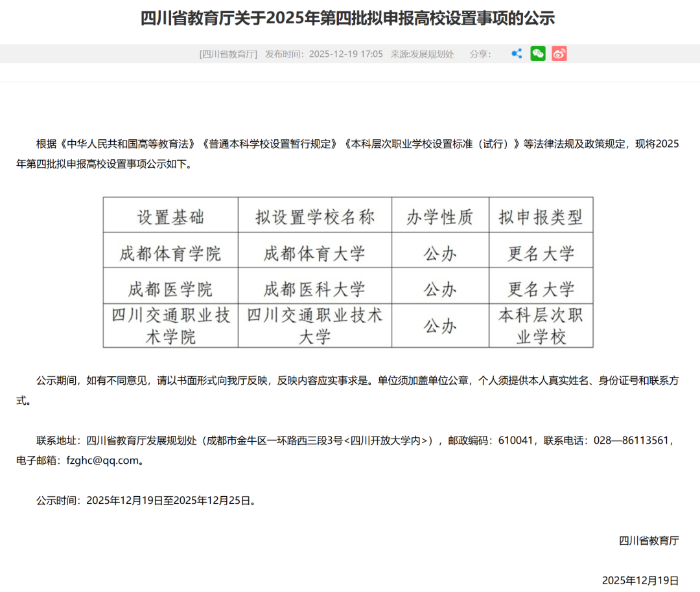700x592 pixels.
Task: Click the 成都医学院 table entry
Action: pos(170,287)
